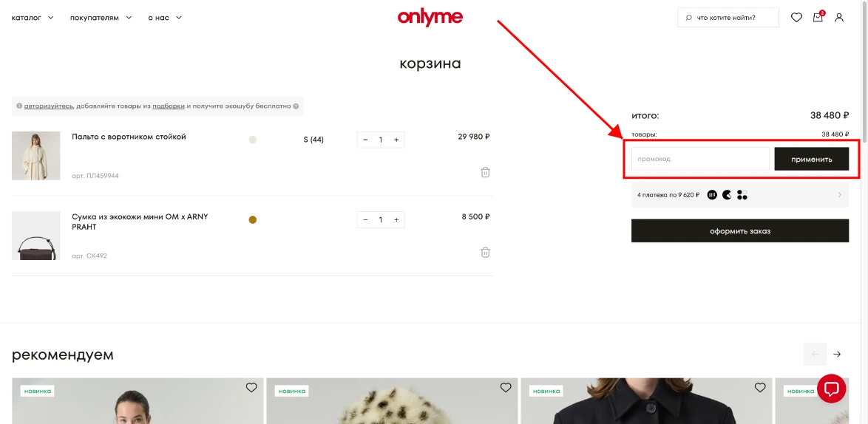Click 'новинка' badge on the black jacket card
This screenshot has width=868, height=424.
click(x=546, y=391)
